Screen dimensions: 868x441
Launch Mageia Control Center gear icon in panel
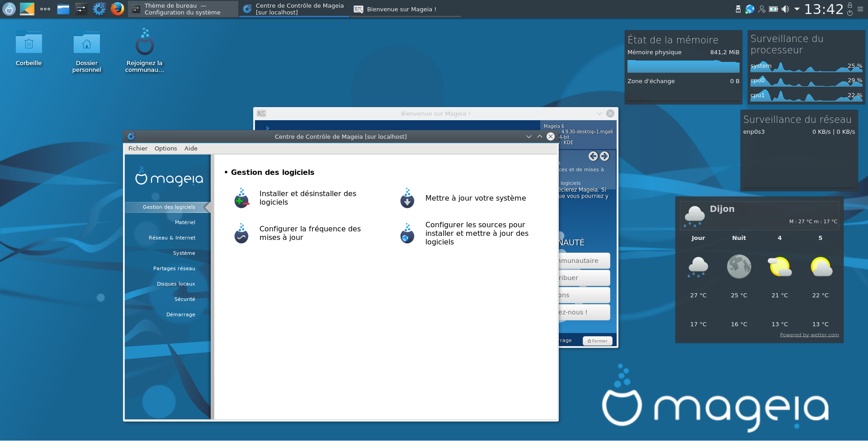99,9
